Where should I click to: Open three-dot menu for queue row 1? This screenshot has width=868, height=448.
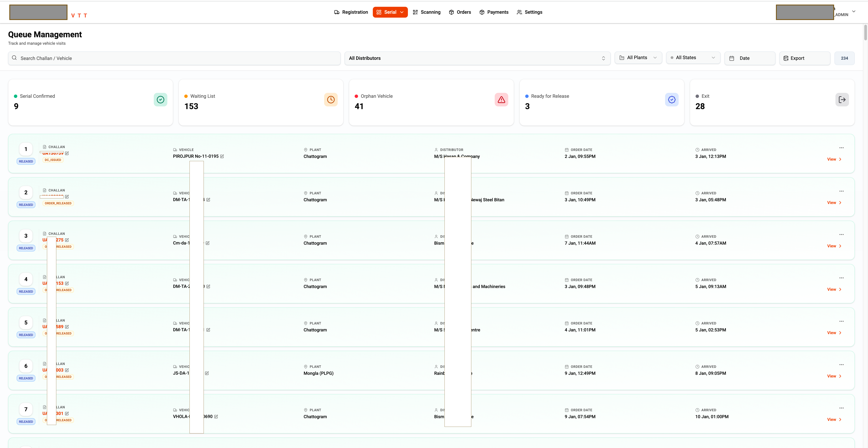pyautogui.click(x=841, y=148)
